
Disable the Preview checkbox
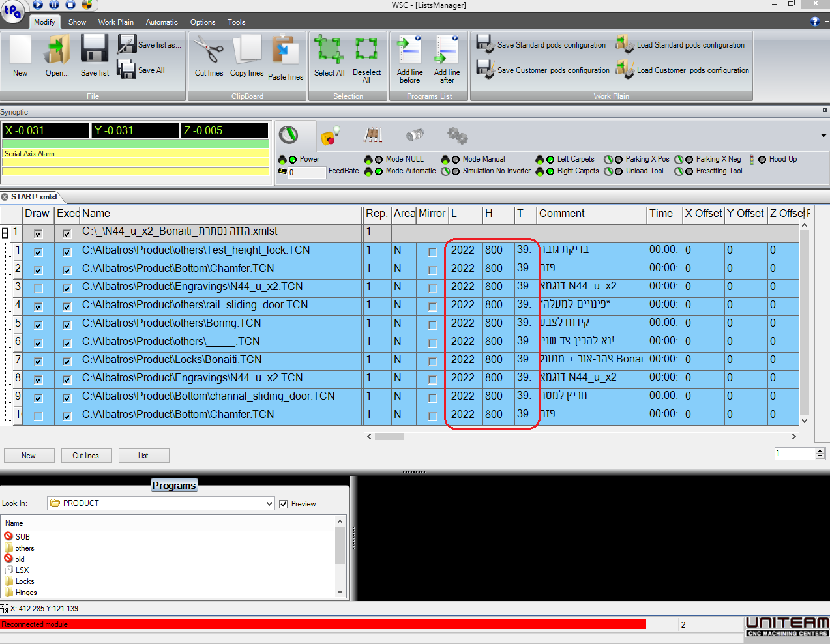pyautogui.click(x=283, y=503)
